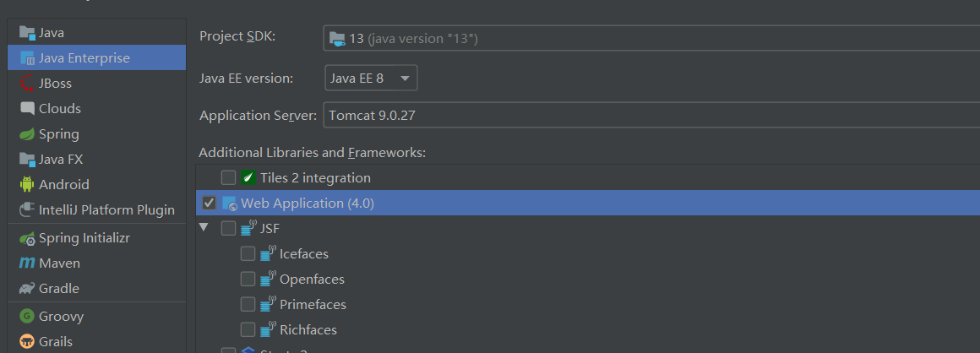Enable the Tiles 2 integration checkbox
The width and height of the screenshot is (980, 353).
click(x=228, y=177)
